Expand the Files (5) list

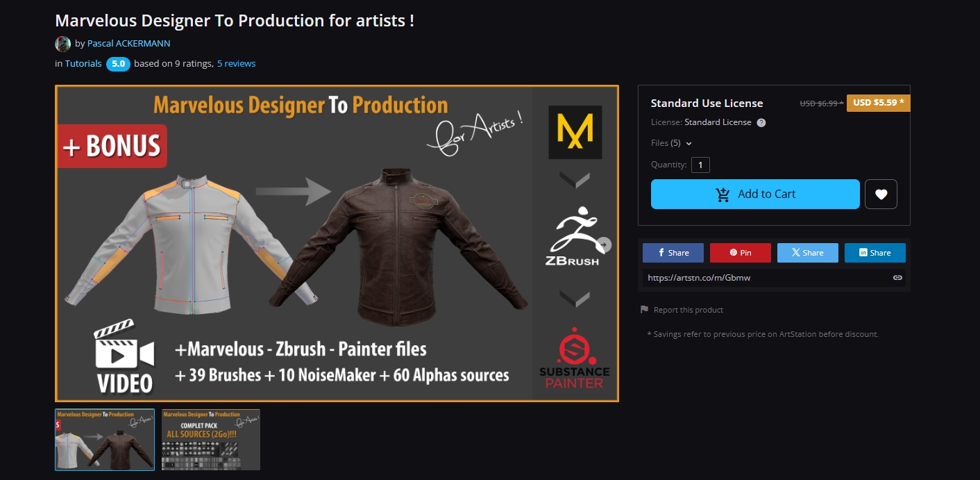(671, 143)
